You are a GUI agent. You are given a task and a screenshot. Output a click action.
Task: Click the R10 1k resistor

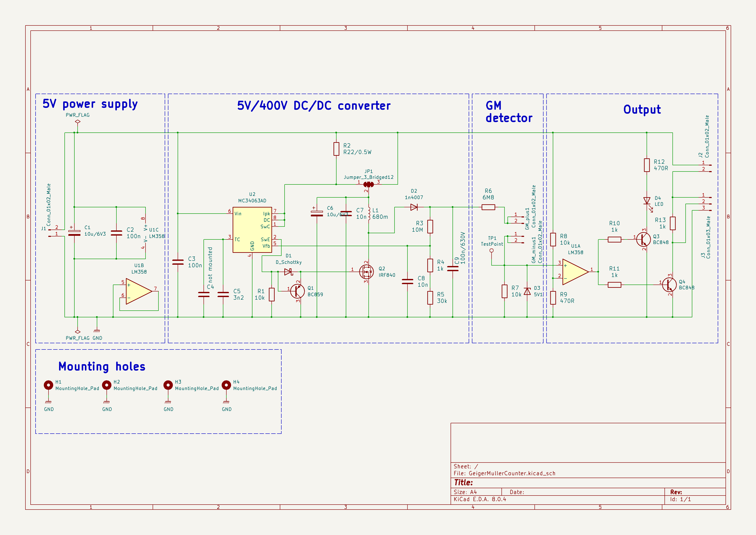click(x=614, y=239)
